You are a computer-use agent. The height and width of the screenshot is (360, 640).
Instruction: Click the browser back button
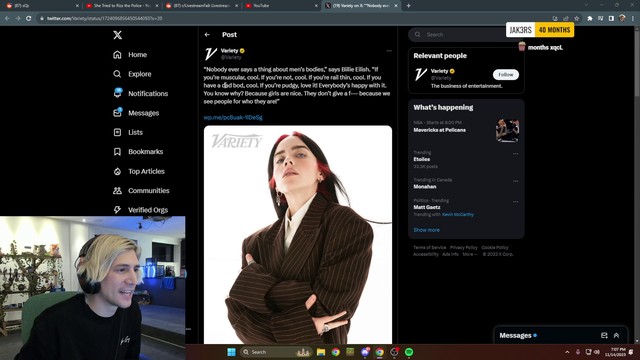pos(7,18)
